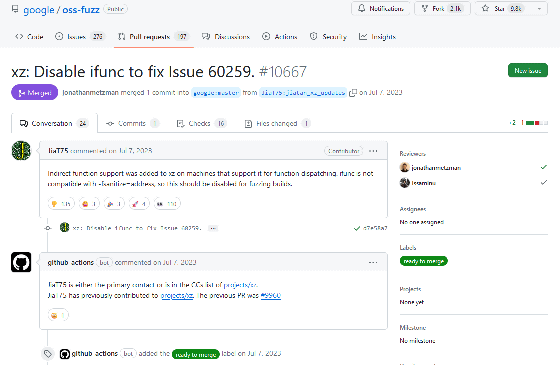Open the commit hash link
This screenshot has width=560, height=365.
(x=375, y=228)
